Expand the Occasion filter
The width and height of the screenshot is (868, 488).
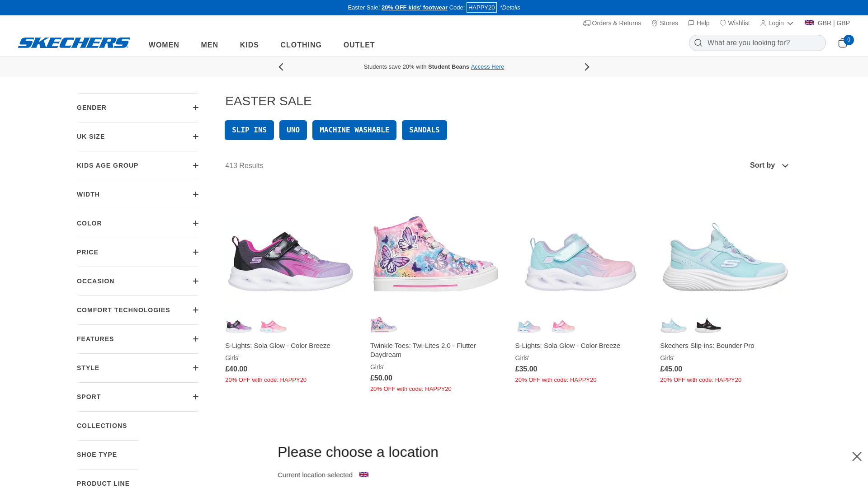[138, 281]
